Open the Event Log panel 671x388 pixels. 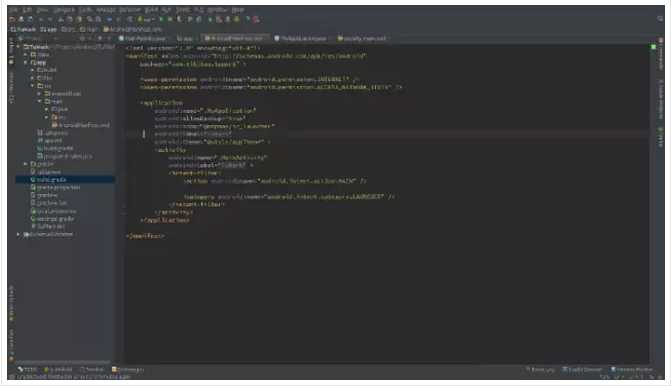[x=540, y=370]
